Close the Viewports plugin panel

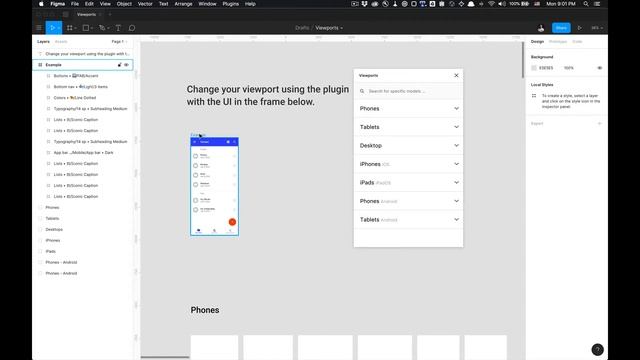(x=456, y=76)
